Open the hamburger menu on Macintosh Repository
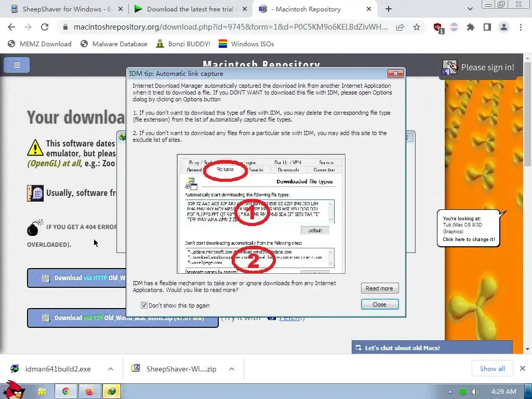 17,65
